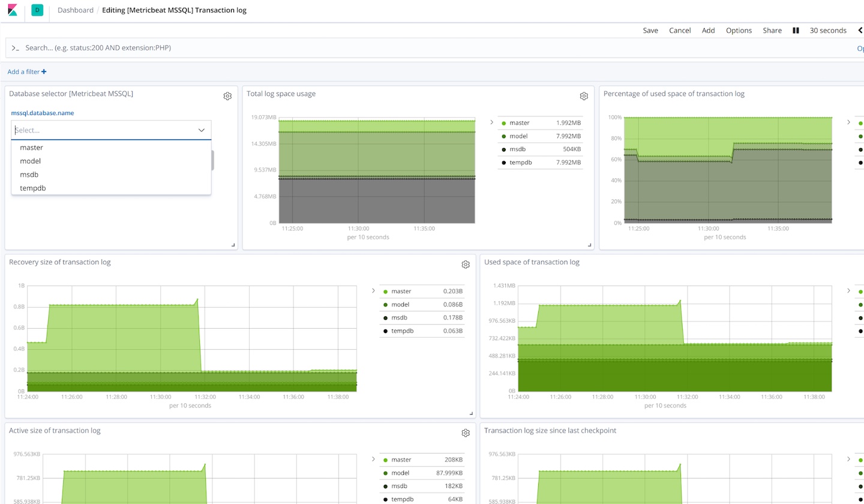Grab Recovery size panel corner handle

click(471, 413)
